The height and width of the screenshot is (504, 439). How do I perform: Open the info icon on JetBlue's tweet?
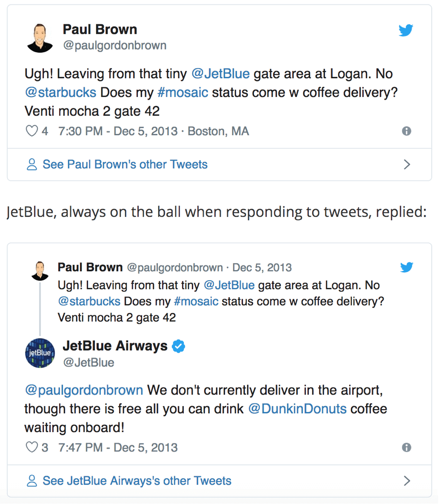pos(408,448)
